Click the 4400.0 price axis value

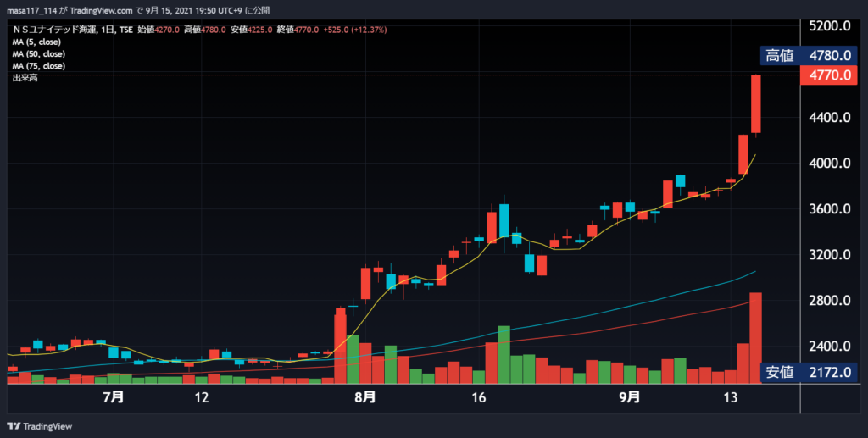click(830, 117)
